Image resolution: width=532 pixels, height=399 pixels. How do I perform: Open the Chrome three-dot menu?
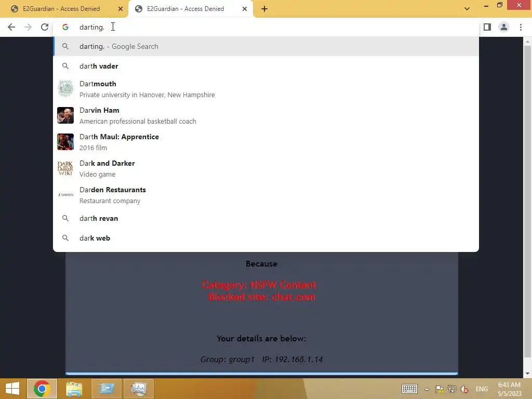[x=521, y=27]
